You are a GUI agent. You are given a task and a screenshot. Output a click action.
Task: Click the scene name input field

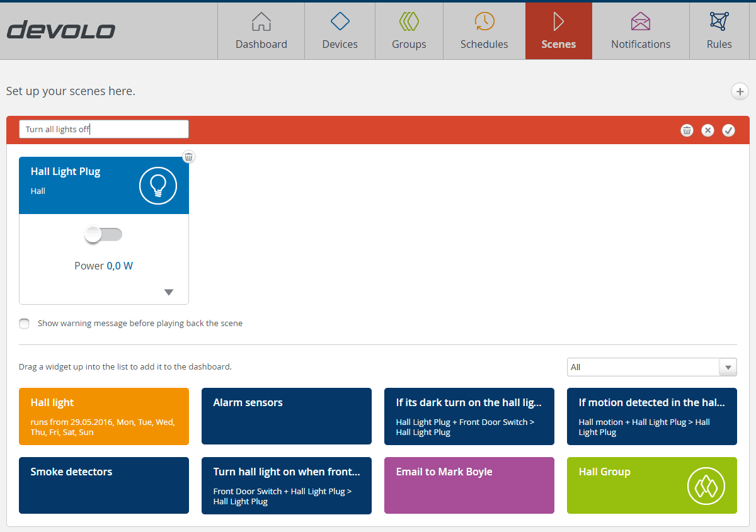click(104, 129)
